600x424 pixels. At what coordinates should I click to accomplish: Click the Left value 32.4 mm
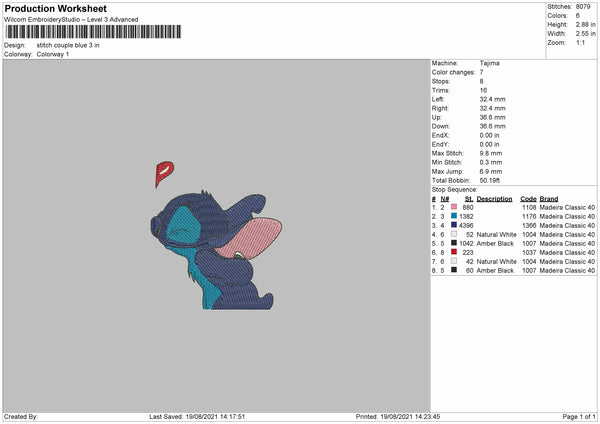coord(492,99)
